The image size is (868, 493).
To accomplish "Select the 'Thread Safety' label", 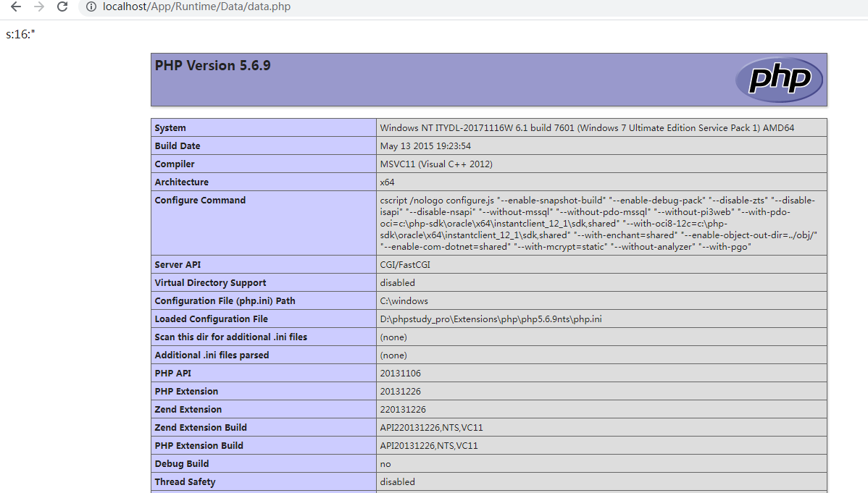I will coord(185,482).
